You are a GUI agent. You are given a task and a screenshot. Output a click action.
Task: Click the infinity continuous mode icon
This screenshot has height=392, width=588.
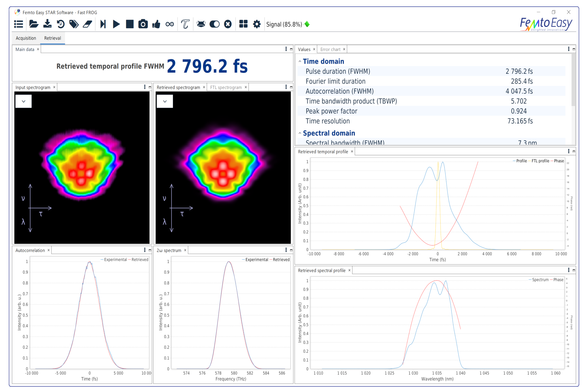[170, 24]
